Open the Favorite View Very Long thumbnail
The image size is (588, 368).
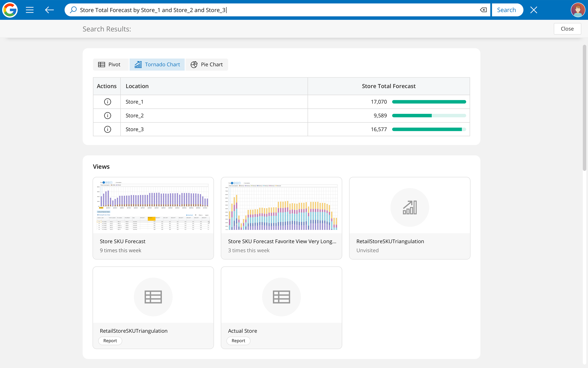pos(281,205)
